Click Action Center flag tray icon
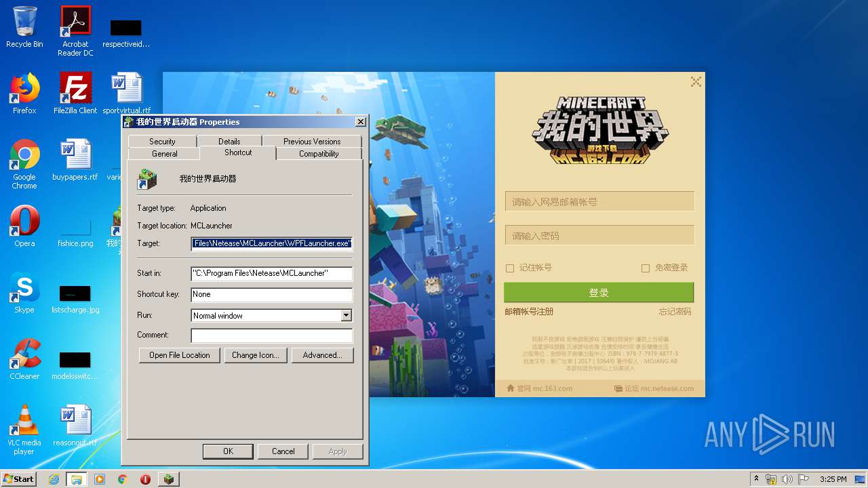The image size is (868, 488). point(803,479)
